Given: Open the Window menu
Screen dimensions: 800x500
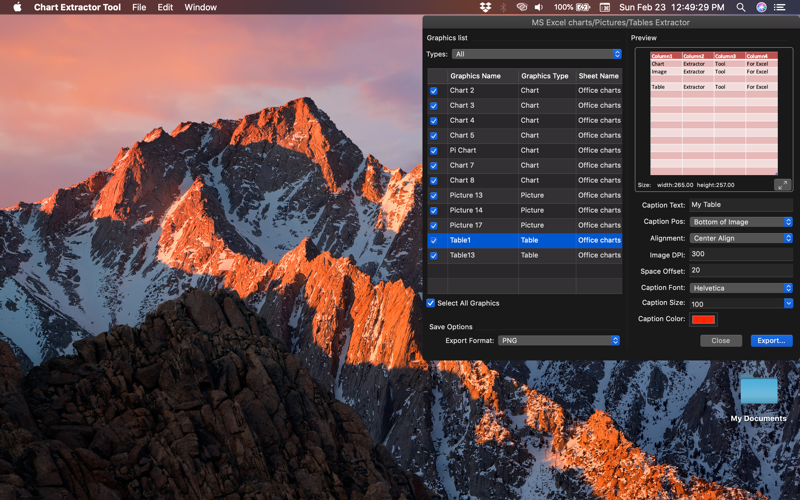Looking at the screenshot, I should click(201, 7).
